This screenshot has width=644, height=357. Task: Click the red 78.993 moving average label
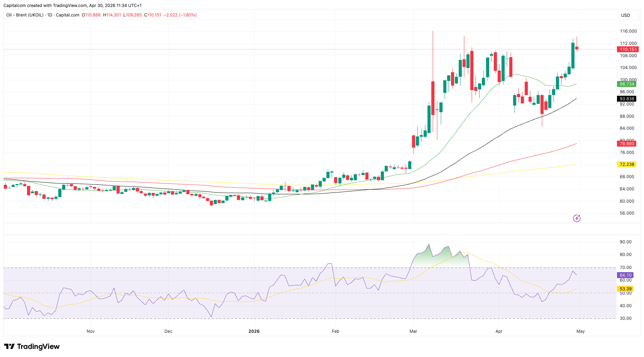(627, 144)
